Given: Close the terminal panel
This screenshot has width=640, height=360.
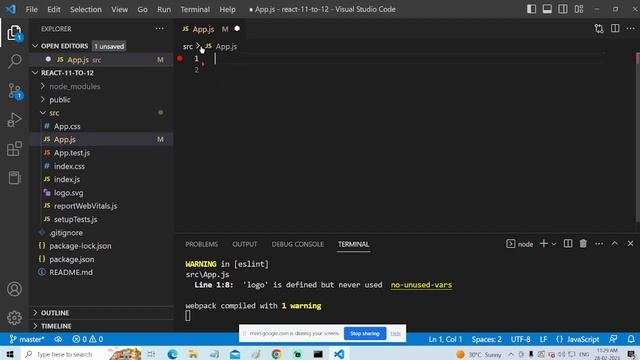Looking at the screenshot, I should click(x=630, y=244).
